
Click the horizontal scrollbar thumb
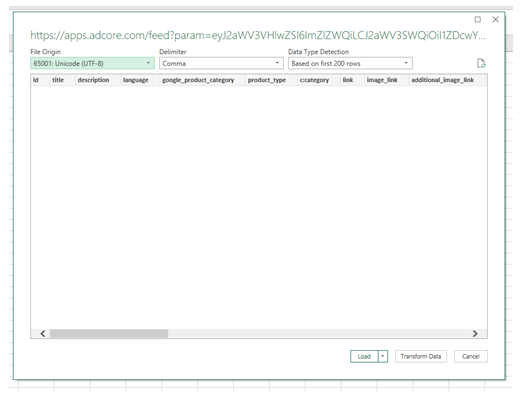click(x=109, y=334)
